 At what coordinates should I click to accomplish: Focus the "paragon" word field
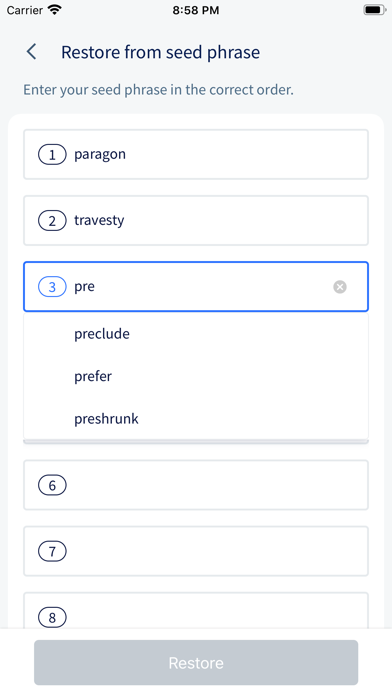point(196,154)
